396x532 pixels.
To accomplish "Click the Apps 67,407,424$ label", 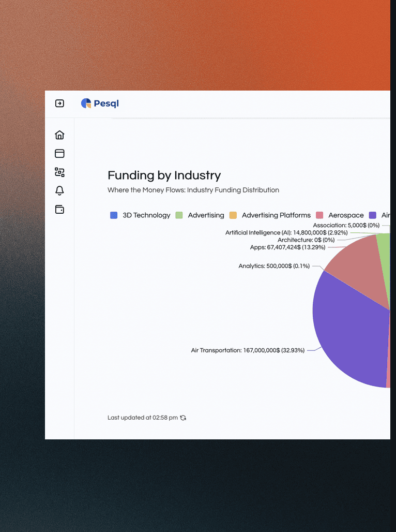I will [x=287, y=247].
